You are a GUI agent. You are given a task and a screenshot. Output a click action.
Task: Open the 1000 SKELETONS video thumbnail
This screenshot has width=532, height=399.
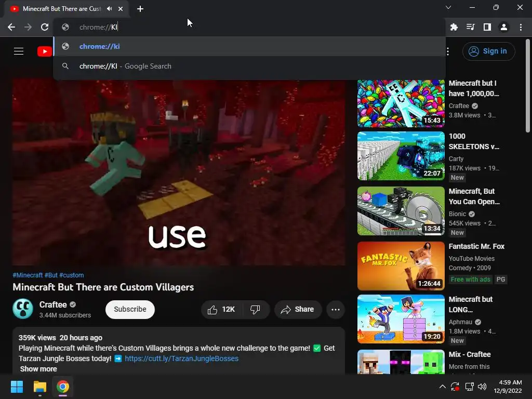401,156
